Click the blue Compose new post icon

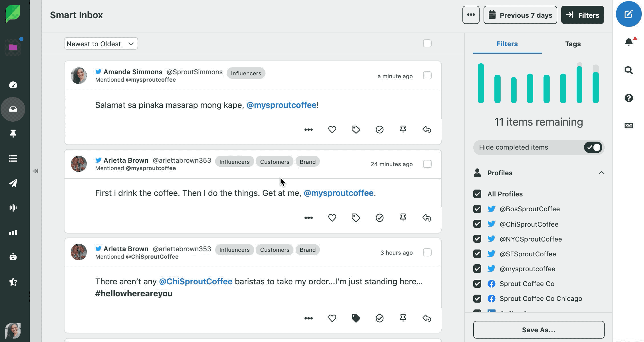628,14
